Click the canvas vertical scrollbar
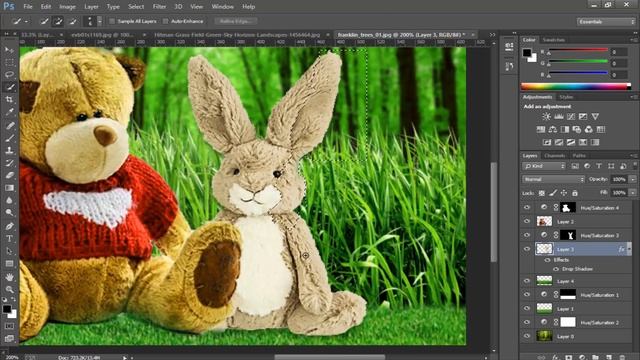 494,212
